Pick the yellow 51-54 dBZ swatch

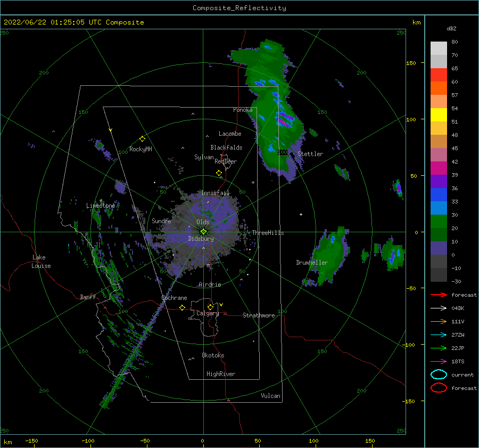[439, 115]
